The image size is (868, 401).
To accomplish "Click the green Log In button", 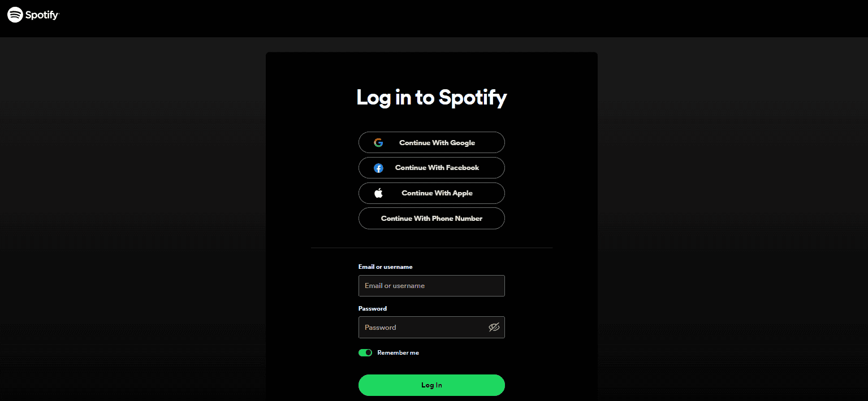I will [x=431, y=385].
